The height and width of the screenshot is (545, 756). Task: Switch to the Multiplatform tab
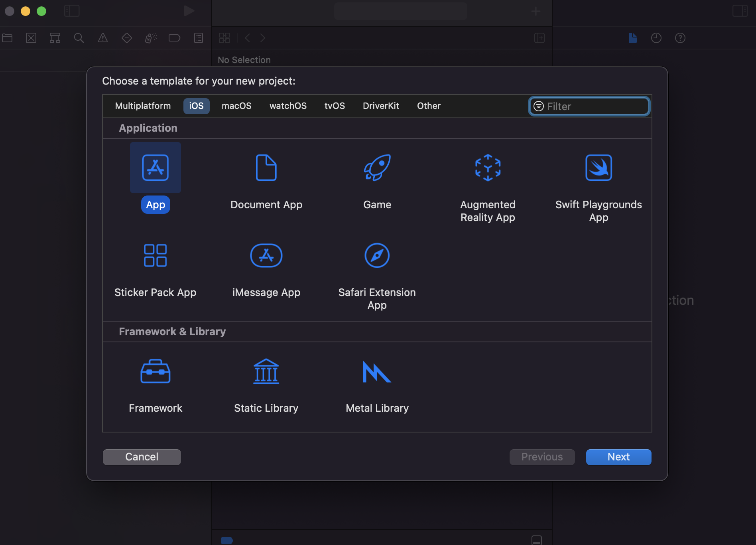(143, 106)
